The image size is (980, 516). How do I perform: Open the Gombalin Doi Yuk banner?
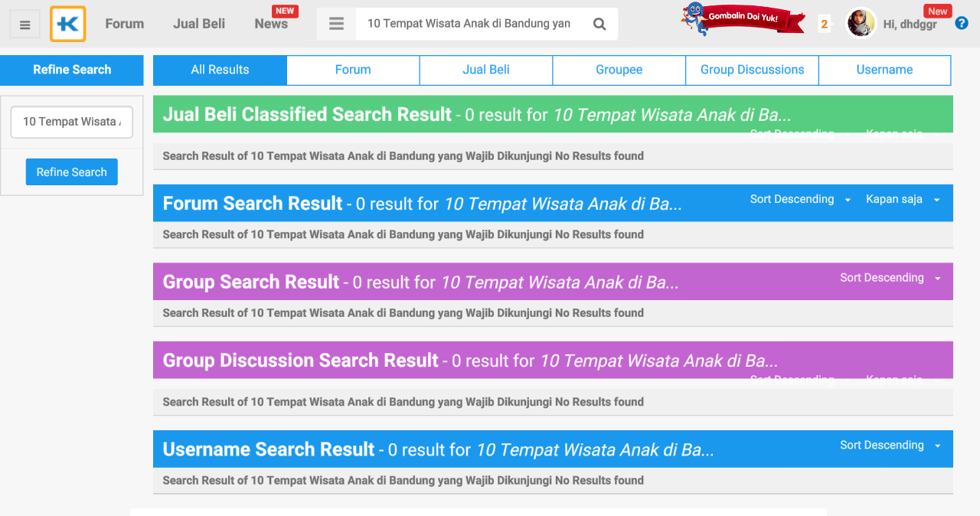tap(743, 19)
